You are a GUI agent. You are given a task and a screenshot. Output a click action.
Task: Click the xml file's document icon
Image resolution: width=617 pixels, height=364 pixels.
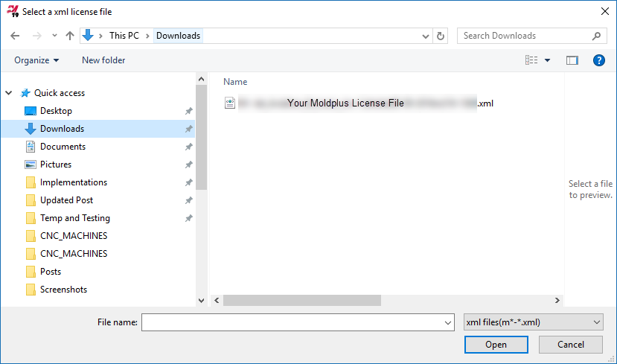click(x=230, y=103)
